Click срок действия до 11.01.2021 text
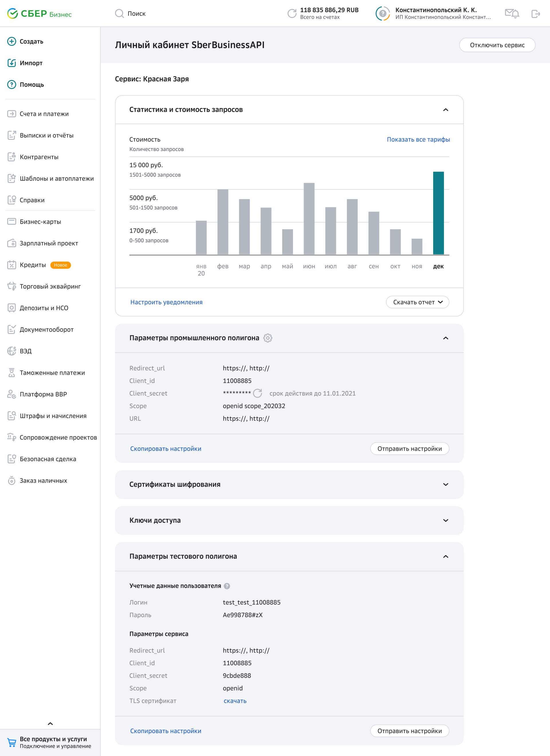 pos(313,393)
